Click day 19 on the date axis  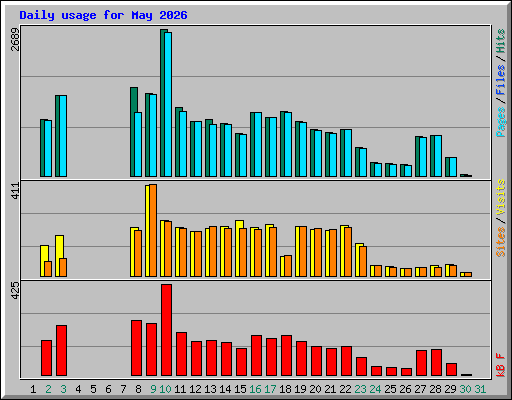pyautogui.click(x=300, y=389)
